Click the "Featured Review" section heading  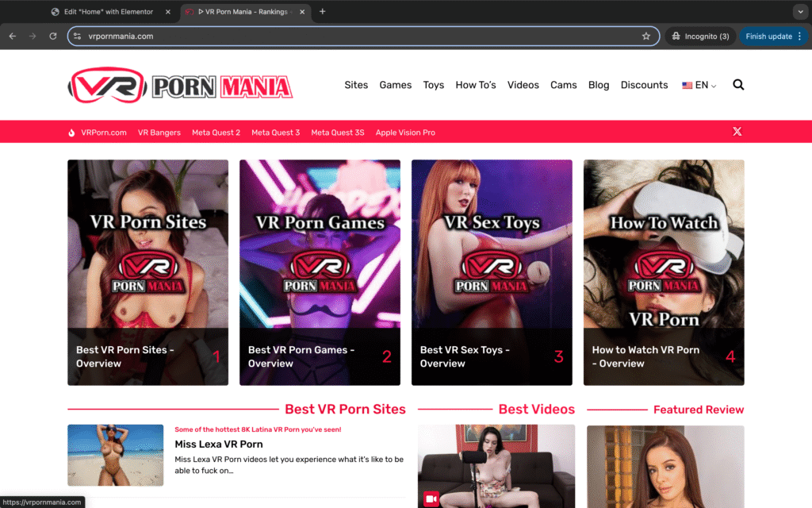click(x=699, y=410)
